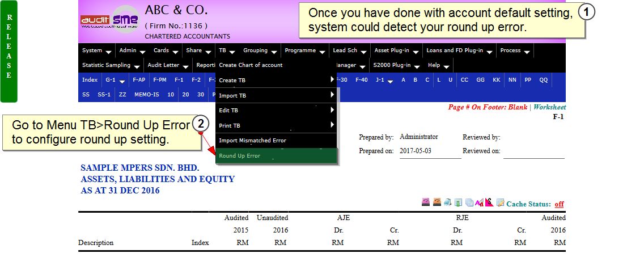Screen dimensions: 644x266
Task: Open the Worksheet link
Action: [548, 107]
